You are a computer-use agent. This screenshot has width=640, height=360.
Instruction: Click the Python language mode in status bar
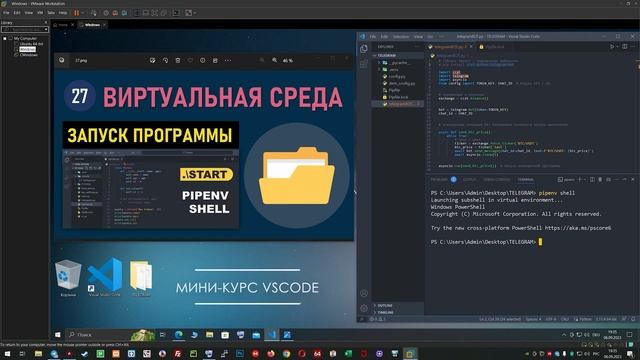click(585, 319)
